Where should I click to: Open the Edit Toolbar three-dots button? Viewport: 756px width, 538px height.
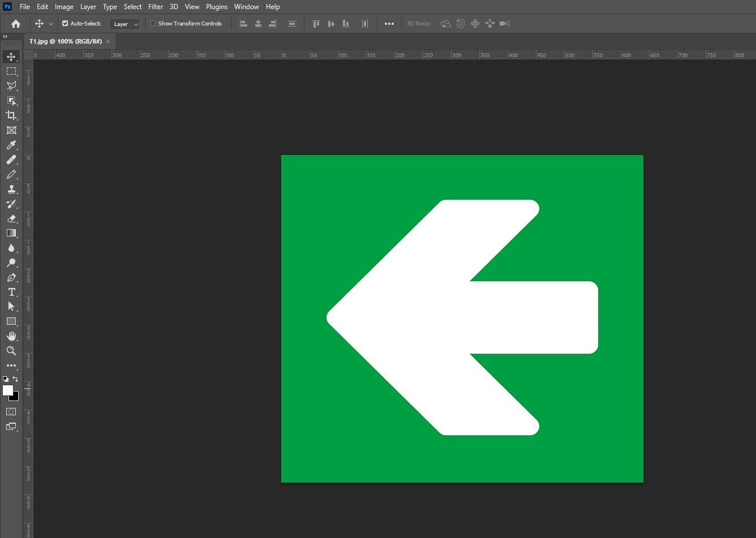tap(11, 365)
